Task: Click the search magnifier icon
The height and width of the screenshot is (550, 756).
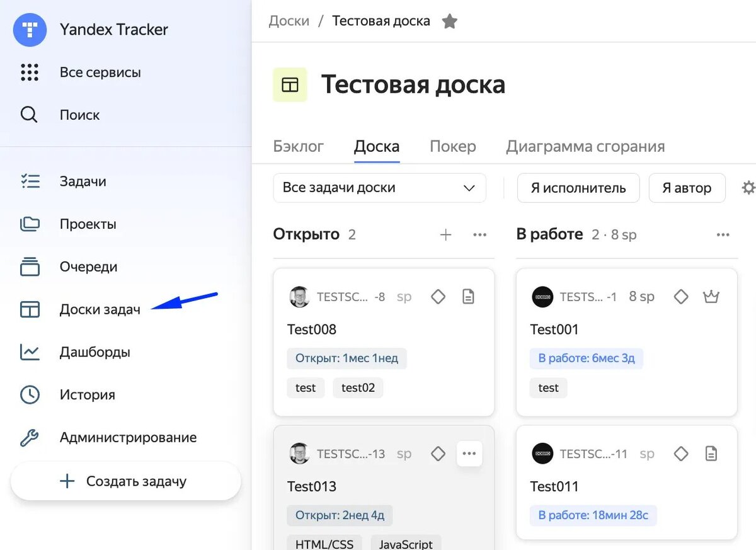Action: tap(30, 115)
